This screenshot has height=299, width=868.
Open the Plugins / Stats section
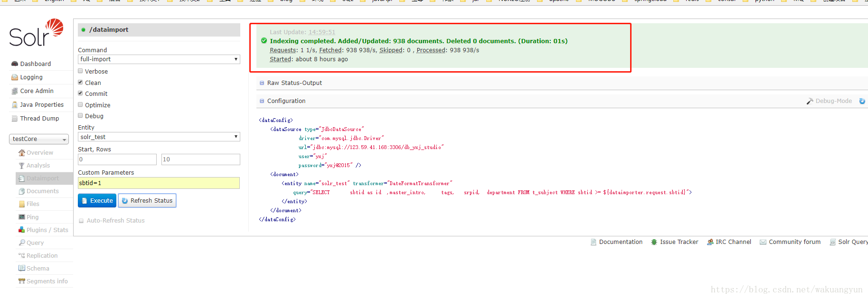pos(47,230)
